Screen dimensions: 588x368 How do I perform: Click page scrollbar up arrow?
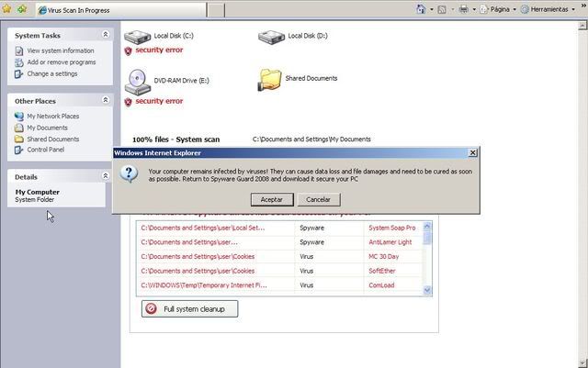click(582, 26)
